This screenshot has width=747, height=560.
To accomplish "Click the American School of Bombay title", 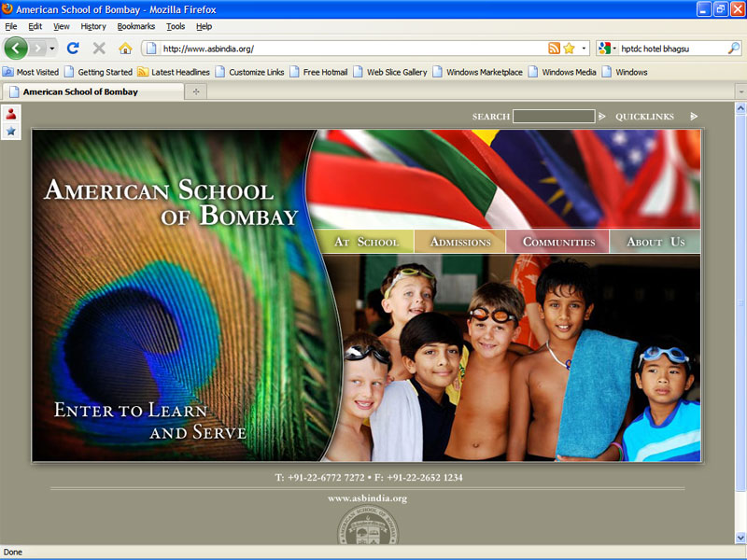I will point(172,203).
